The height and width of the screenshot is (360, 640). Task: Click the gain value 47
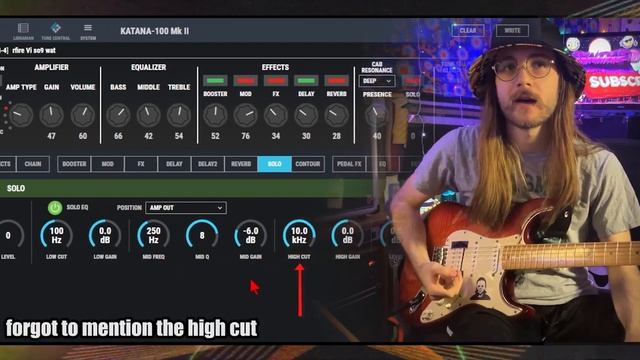click(51, 136)
